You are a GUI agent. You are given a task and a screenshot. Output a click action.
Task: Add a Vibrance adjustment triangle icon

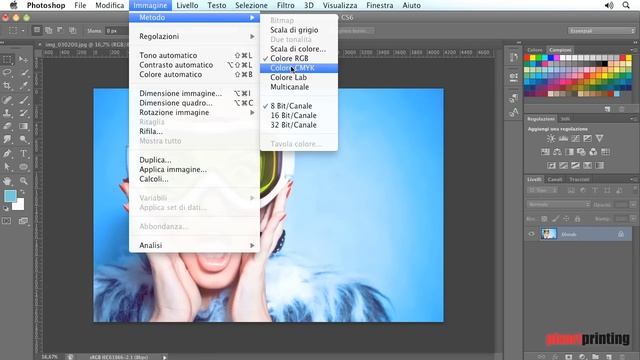(599, 139)
